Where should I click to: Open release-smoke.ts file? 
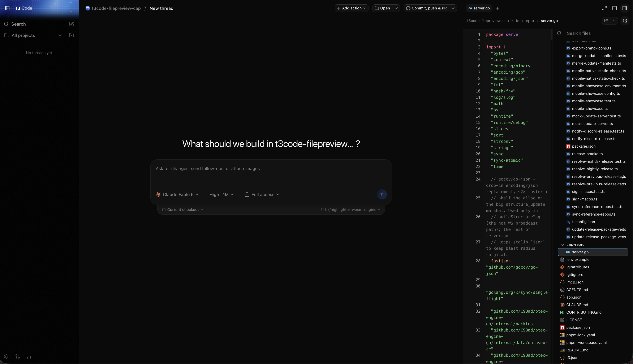[593, 154]
